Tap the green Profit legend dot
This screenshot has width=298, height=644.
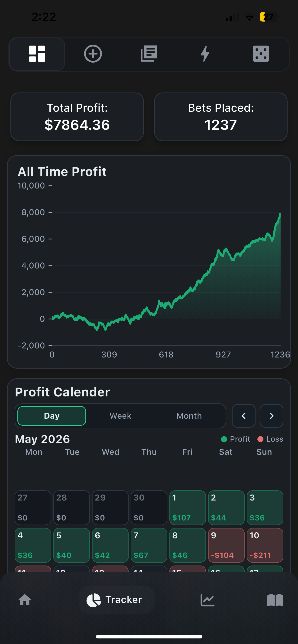tap(224, 439)
